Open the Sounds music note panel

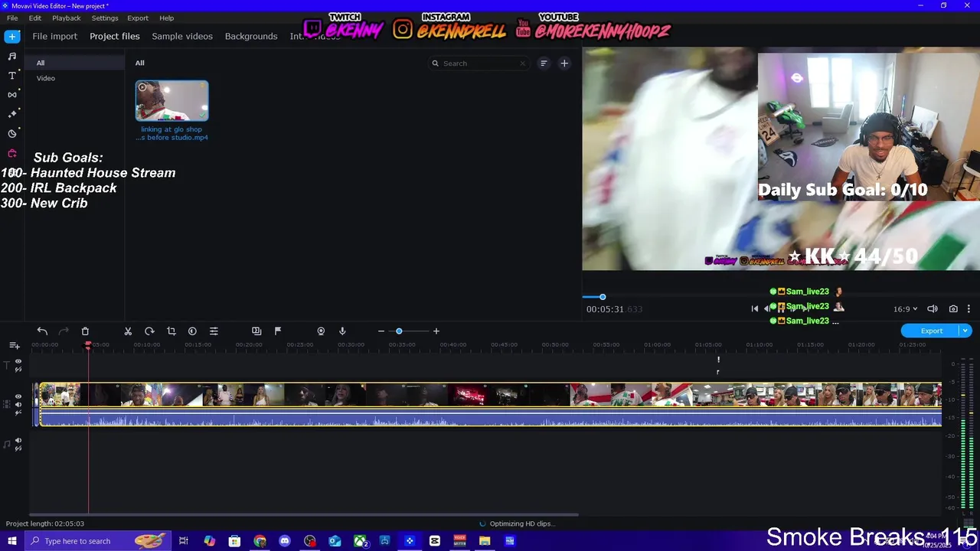click(x=12, y=56)
